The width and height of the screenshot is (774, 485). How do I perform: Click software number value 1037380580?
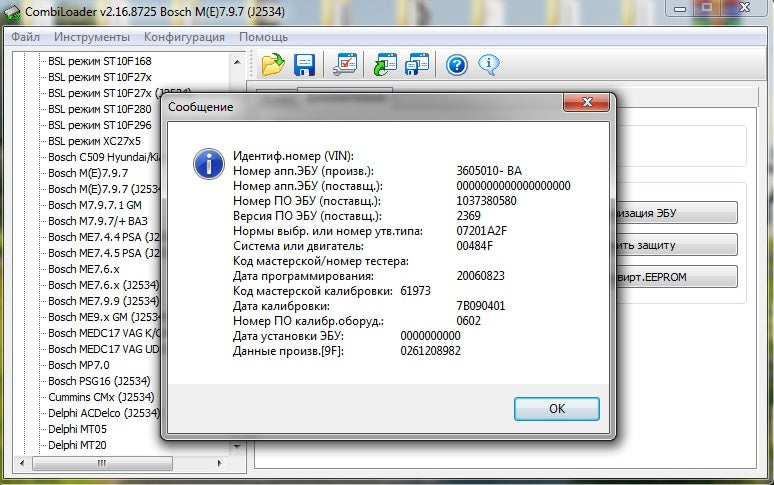pos(486,201)
